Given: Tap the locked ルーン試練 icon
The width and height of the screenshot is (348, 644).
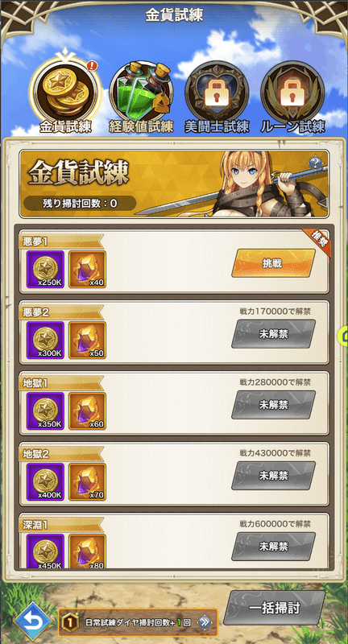Looking at the screenshot, I should (292, 92).
